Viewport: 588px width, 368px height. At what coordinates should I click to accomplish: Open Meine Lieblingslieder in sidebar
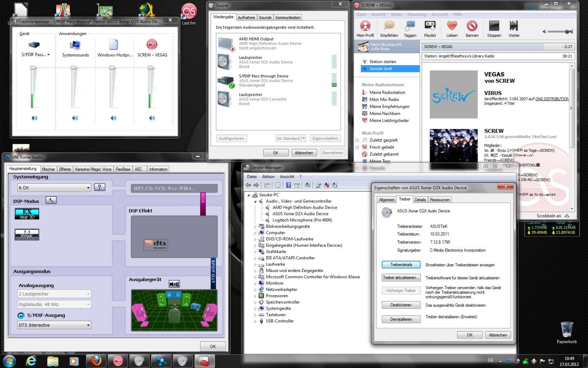[x=389, y=121]
